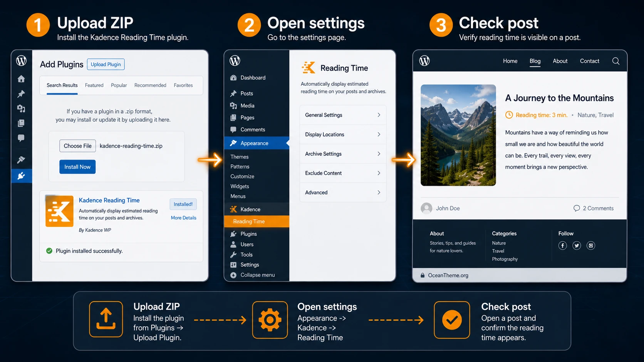Viewport: 644px width, 362px height.
Task: Open the Photography category link in footer
Action: 505,259
